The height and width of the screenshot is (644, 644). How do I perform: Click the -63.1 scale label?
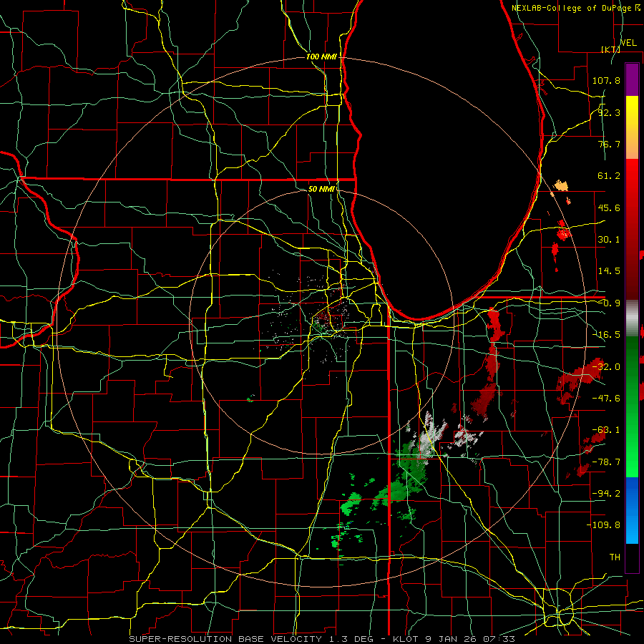click(x=606, y=430)
